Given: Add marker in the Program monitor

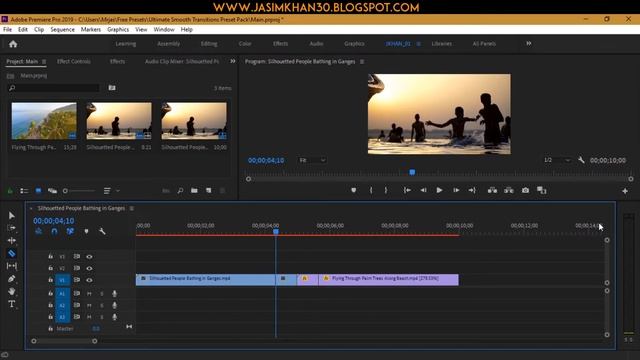Looking at the screenshot, I should (x=353, y=190).
